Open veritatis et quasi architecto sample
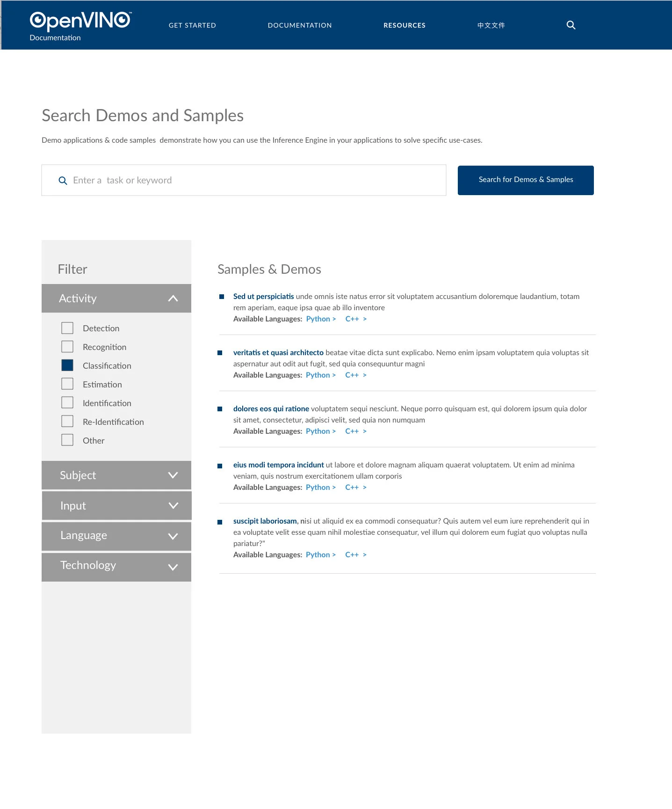This screenshot has height=809, width=672. [x=278, y=353]
